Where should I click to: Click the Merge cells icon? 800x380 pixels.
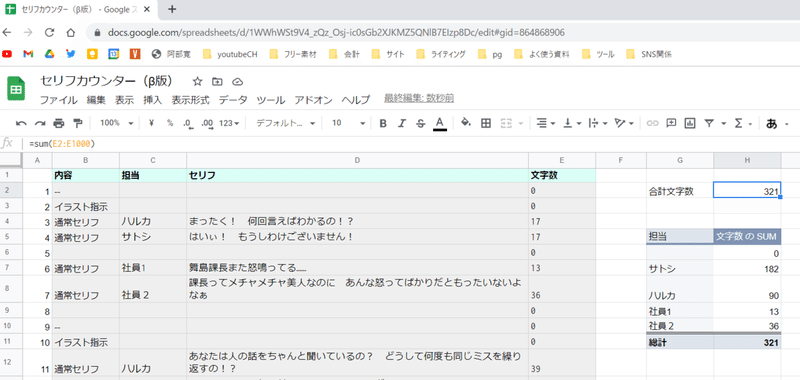point(506,123)
